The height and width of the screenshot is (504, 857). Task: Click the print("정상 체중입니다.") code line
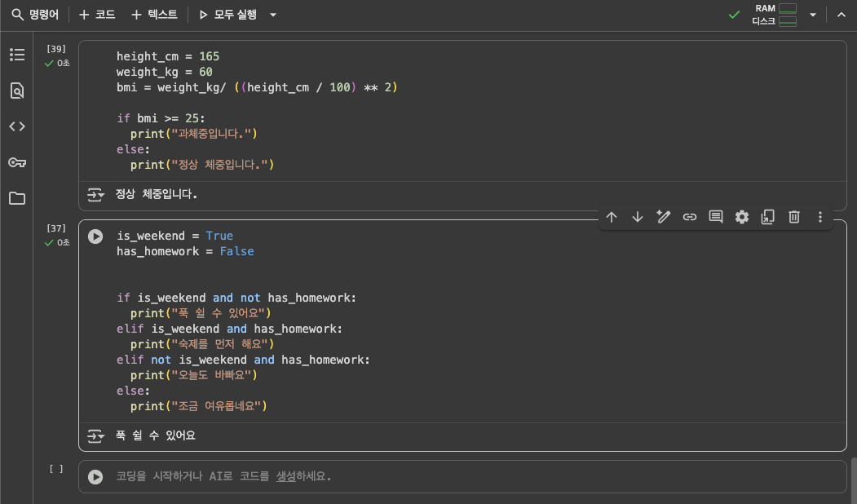click(202, 165)
